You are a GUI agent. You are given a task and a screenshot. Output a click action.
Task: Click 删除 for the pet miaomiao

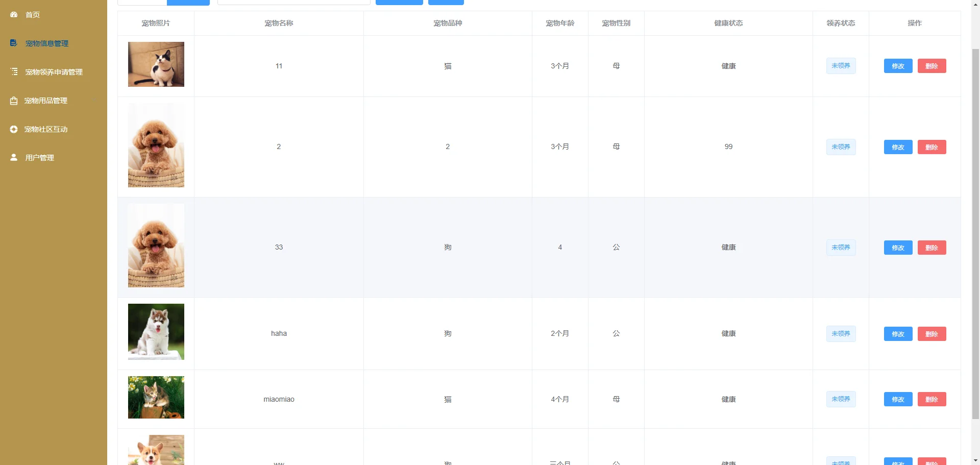coord(932,399)
